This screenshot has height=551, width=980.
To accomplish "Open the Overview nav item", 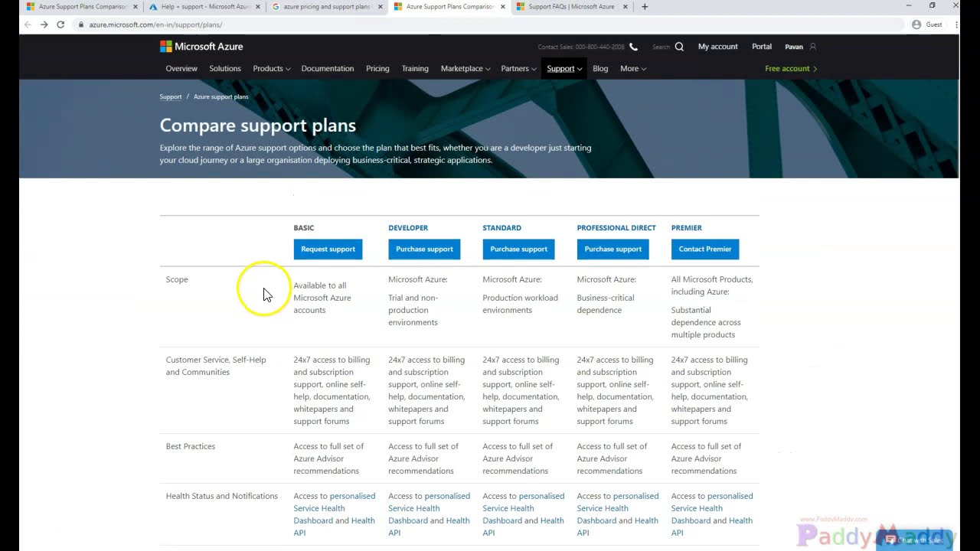I will (x=181, y=69).
